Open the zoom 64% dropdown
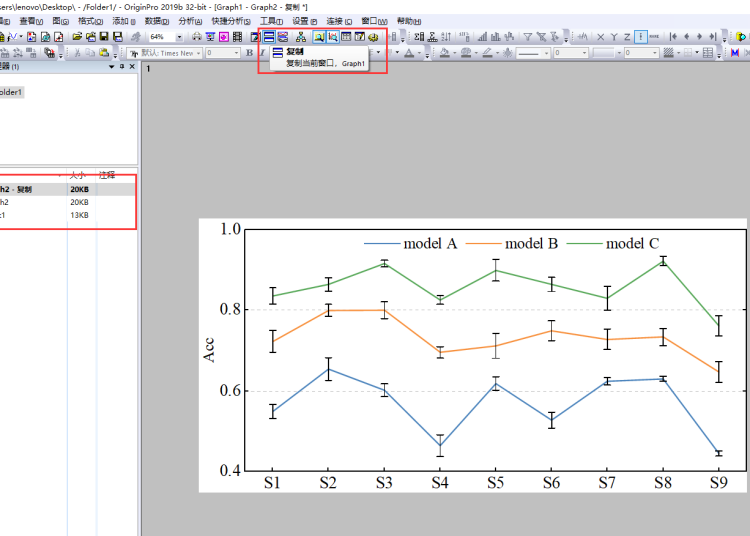The image size is (750, 536). (x=179, y=37)
